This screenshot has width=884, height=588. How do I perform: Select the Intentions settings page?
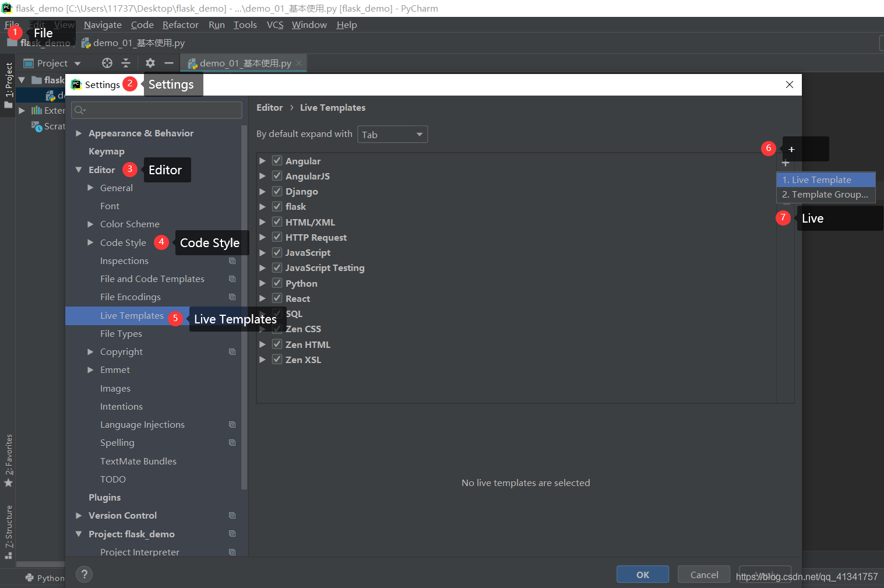pyautogui.click(x=121, y=407)
